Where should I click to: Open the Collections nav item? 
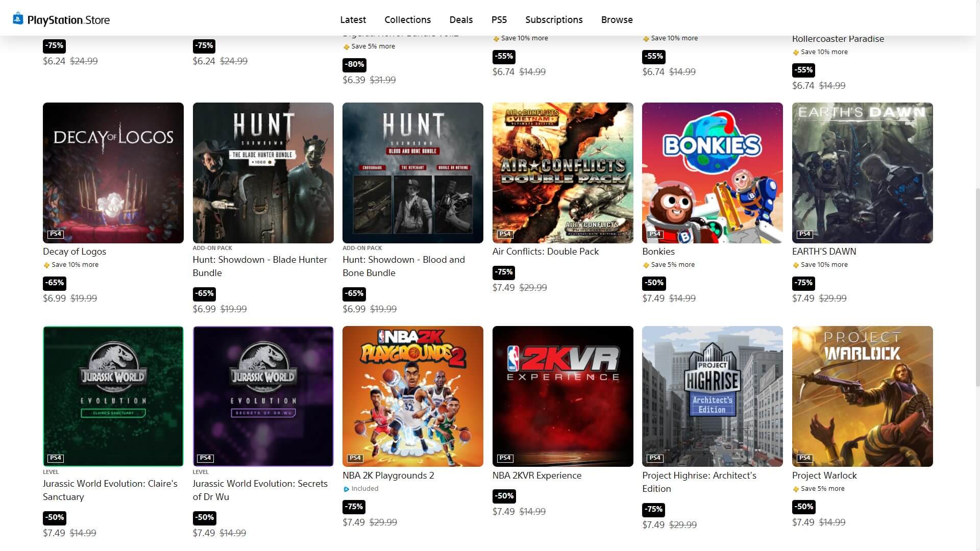coord(407,20)
